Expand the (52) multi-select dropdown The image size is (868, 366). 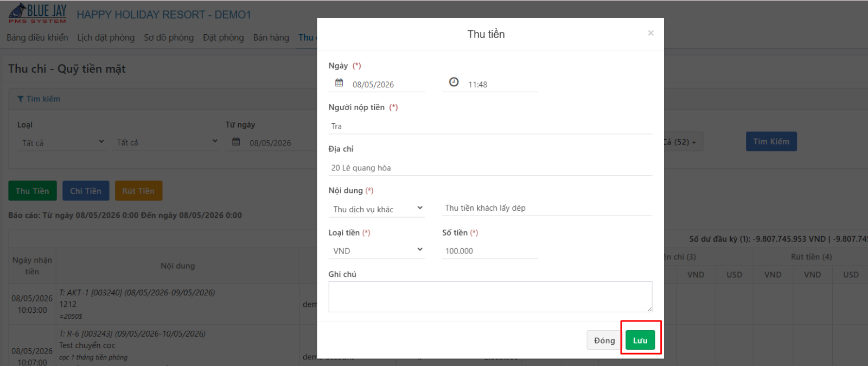[x=682, y=142]
